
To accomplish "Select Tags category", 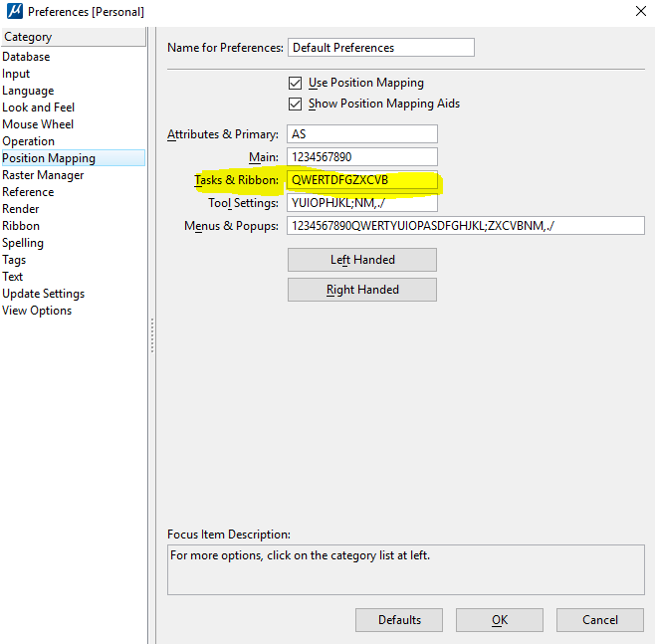I will click(14, 260).
